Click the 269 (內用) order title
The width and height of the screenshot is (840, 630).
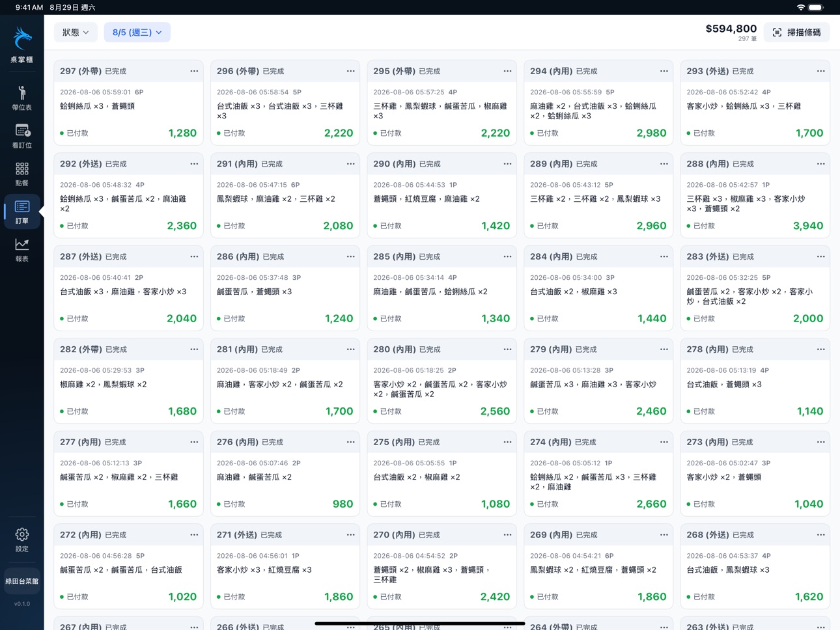click(x=551, y=535)
